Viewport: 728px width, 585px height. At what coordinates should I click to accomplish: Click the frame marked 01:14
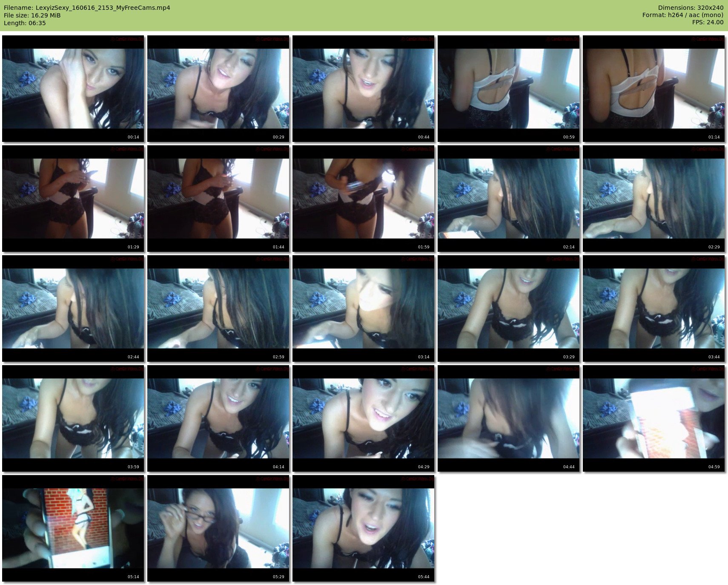coord(653,89)
